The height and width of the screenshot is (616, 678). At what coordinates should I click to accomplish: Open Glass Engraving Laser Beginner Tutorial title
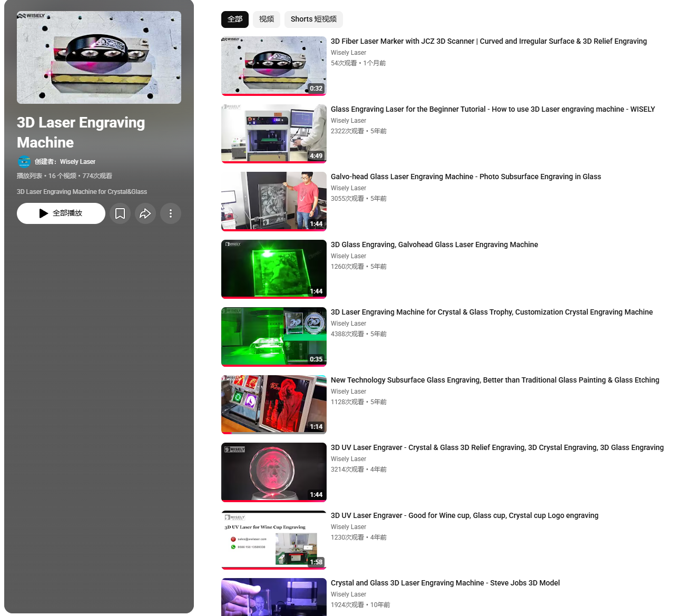[x=493, y=109]
